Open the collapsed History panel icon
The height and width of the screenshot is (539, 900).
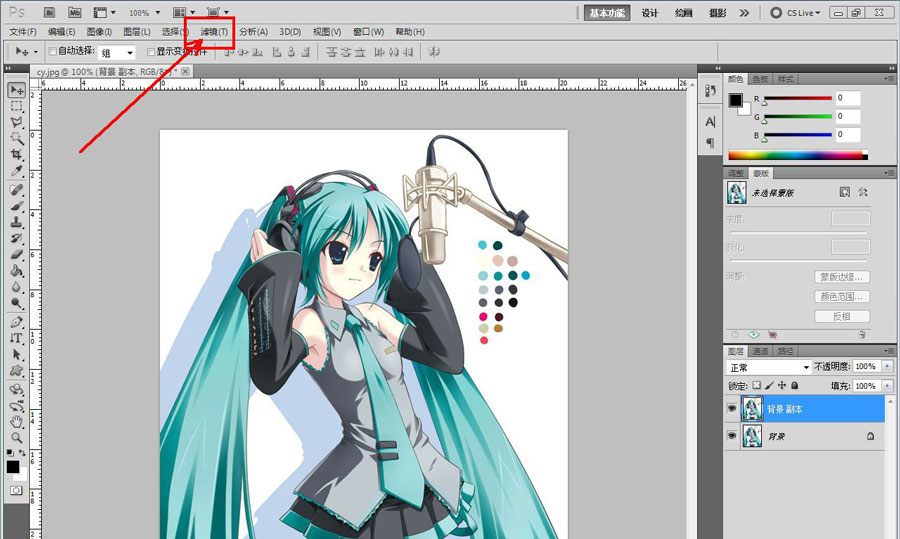click(x=710, y=91)
